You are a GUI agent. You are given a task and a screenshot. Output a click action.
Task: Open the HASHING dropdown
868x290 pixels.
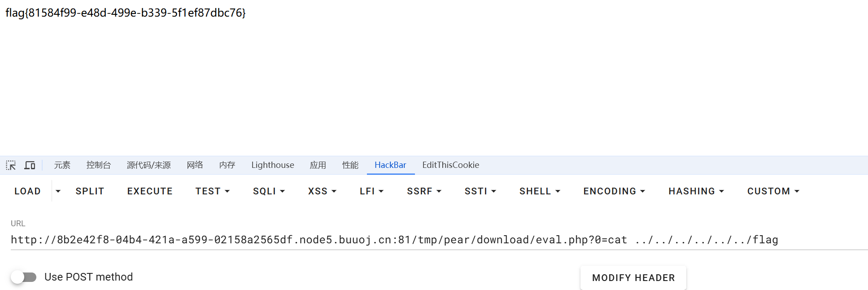pyautogui.click(x=696, y=191)
